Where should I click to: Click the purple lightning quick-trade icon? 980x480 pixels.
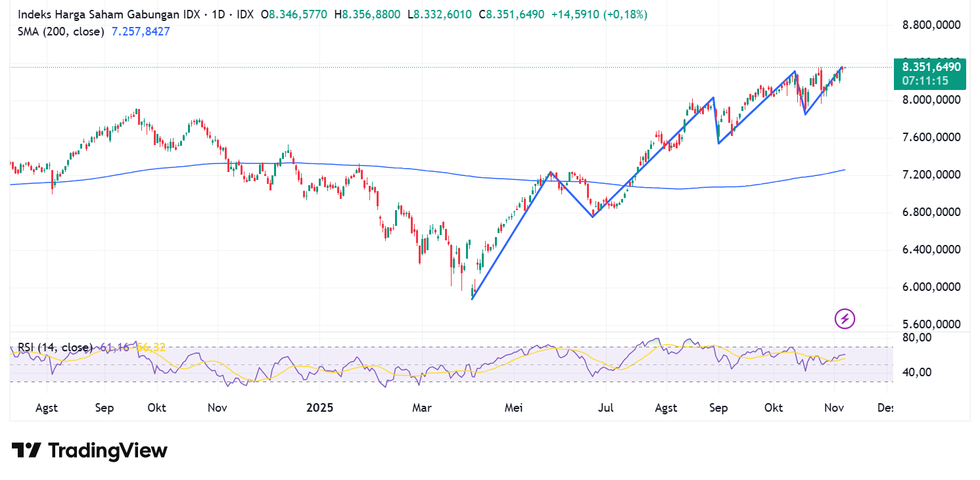(x=843, y=319)
